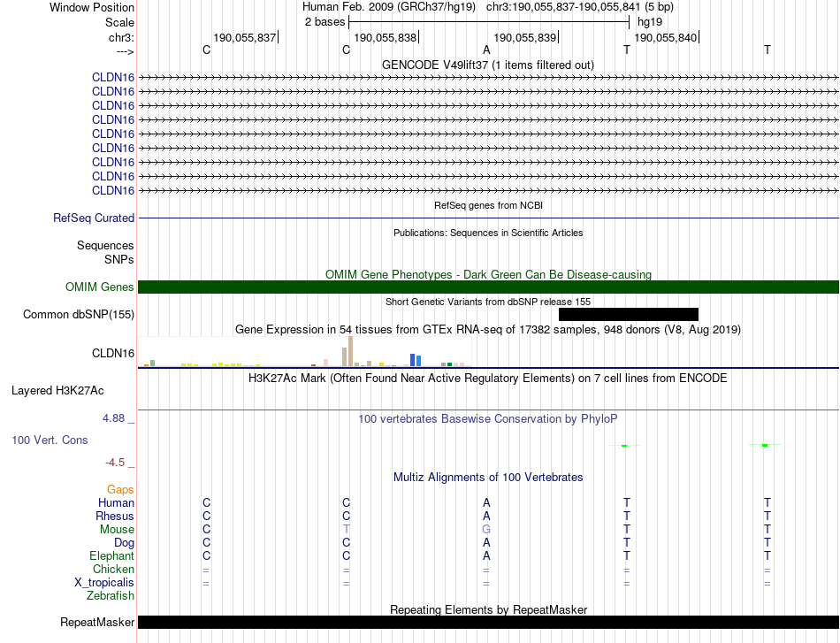This screenshot has width=840, height=643.
Task: Select the black dbSNP variant item
Action: 629,315
